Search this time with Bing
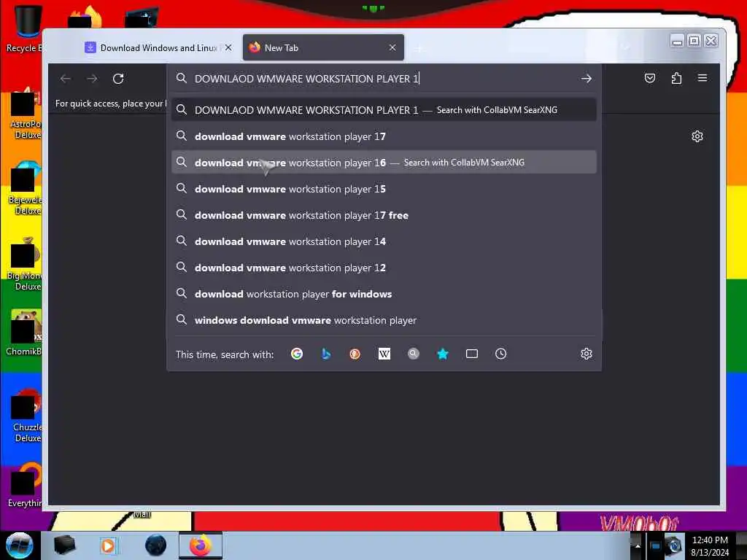The image size is (747, 560). [326, 354]
